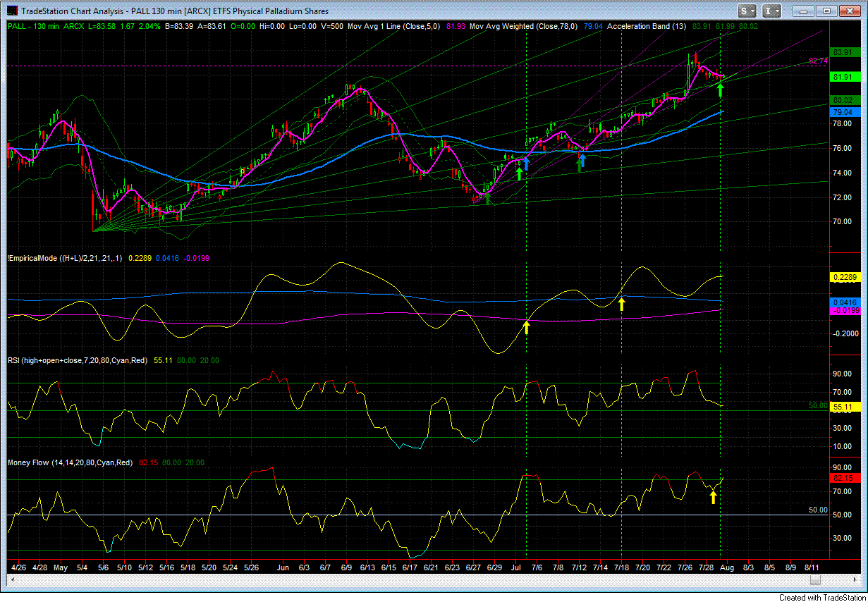Click the '6/21' date on time axis
This screenshot has height=602, width=868.
coord(431,566)
